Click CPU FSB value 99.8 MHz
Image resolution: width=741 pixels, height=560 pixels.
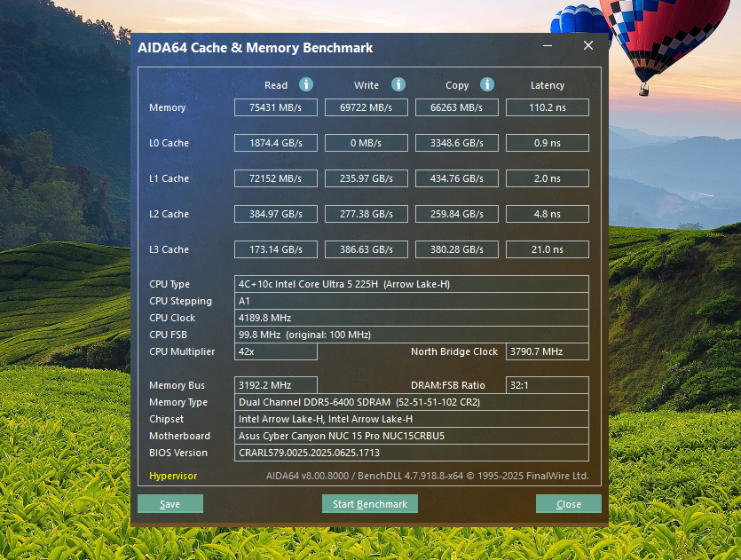coord(412,335)
